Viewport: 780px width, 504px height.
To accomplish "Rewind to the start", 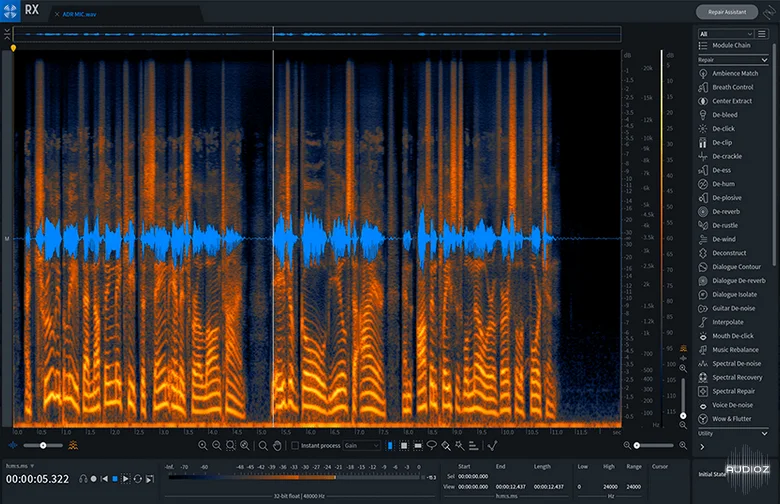I will coord(104,479).
